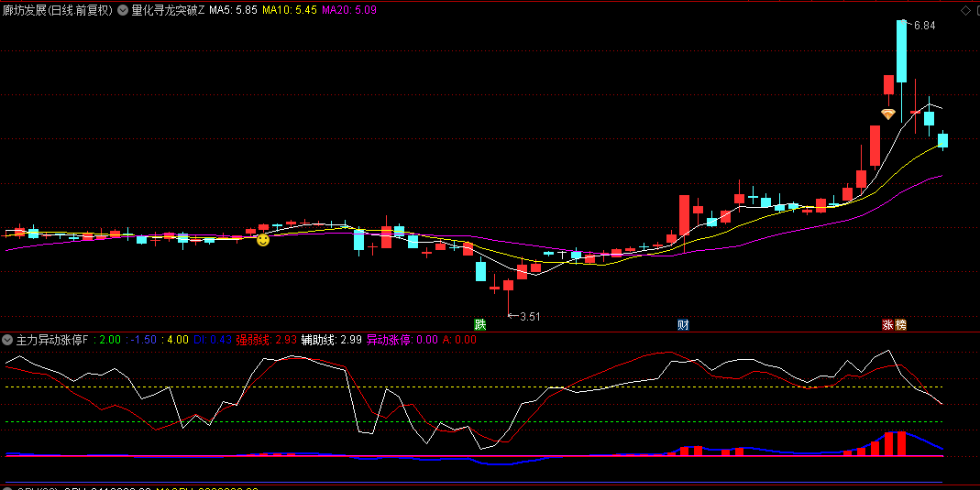980x490 pixels.
Task: Click the yellow smiley face signal marker
Action: click(x=263, y=240)
